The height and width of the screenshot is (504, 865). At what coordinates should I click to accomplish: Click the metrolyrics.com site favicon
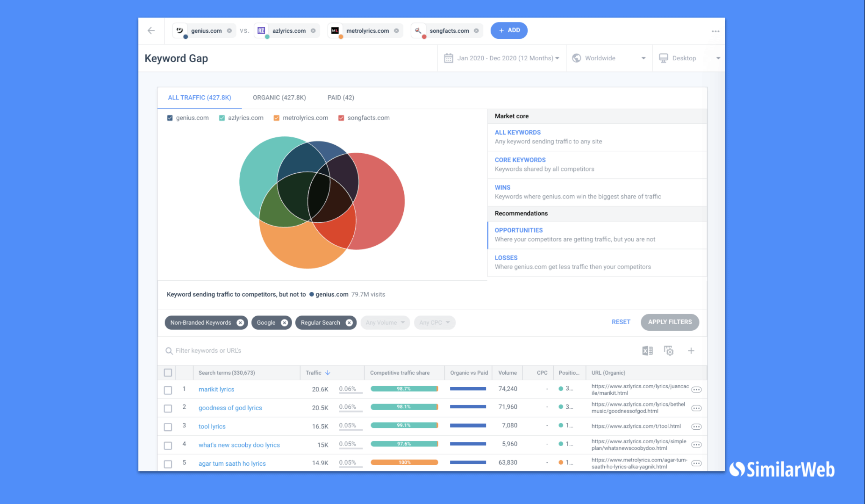(335, 30)
